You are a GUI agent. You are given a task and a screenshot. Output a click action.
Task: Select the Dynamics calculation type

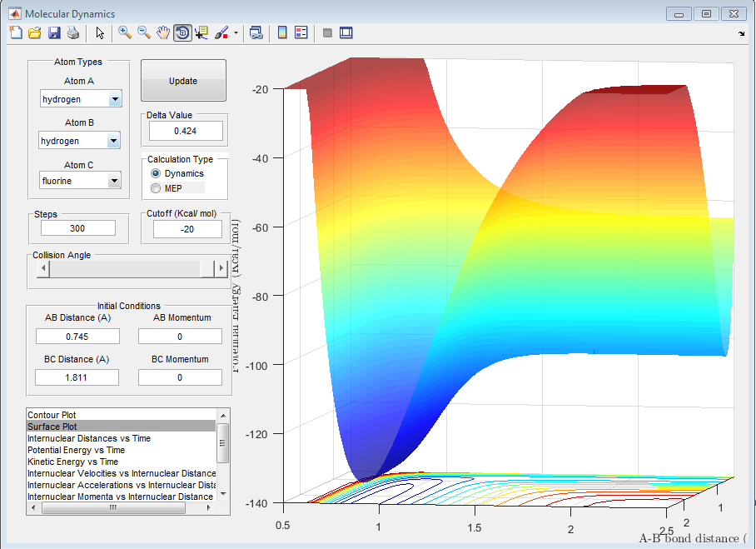[156, 173]
